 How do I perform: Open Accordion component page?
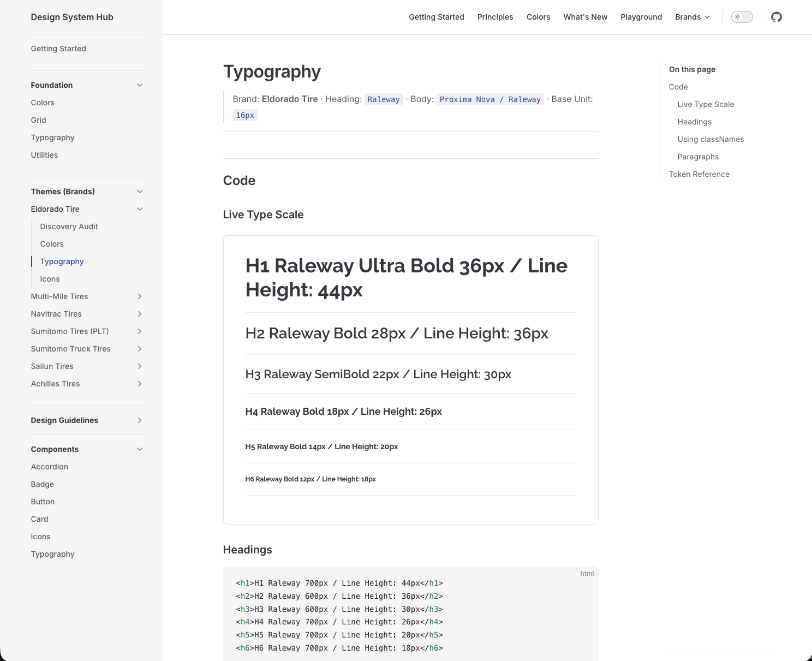(50, 467)
